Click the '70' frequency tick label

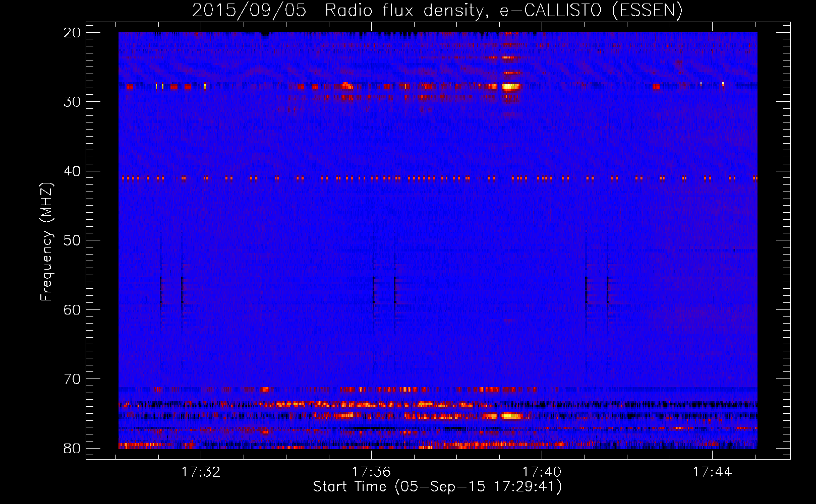click(72, 379)
